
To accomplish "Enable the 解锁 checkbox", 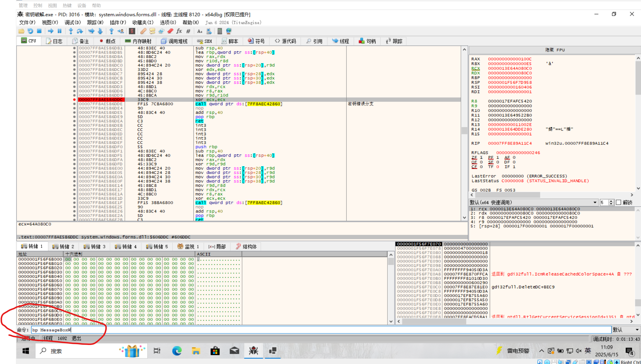I will pyautogui.click(x=618, y=202).
